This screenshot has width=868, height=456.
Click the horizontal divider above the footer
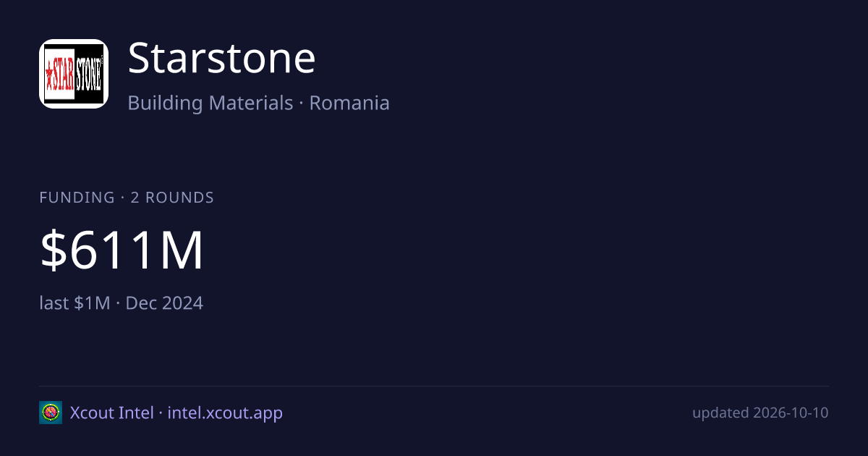coord(434,386)
